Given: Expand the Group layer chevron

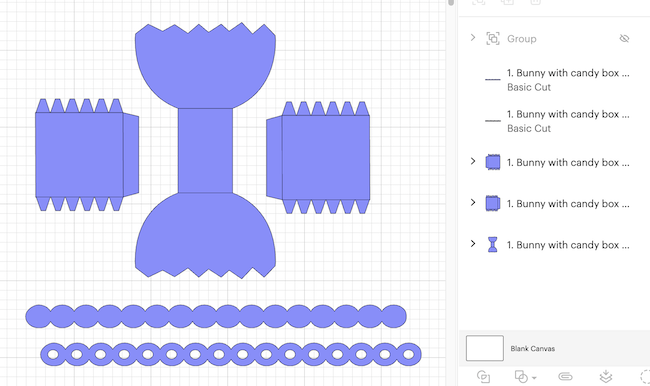Looking at the screenshot, I should [473, 38].
